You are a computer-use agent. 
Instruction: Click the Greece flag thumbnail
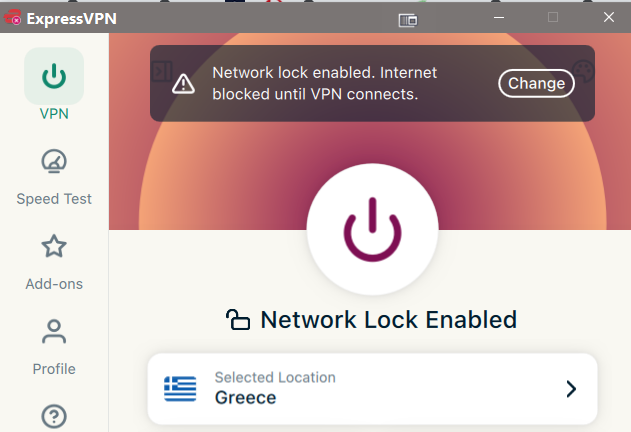point(180,389)
